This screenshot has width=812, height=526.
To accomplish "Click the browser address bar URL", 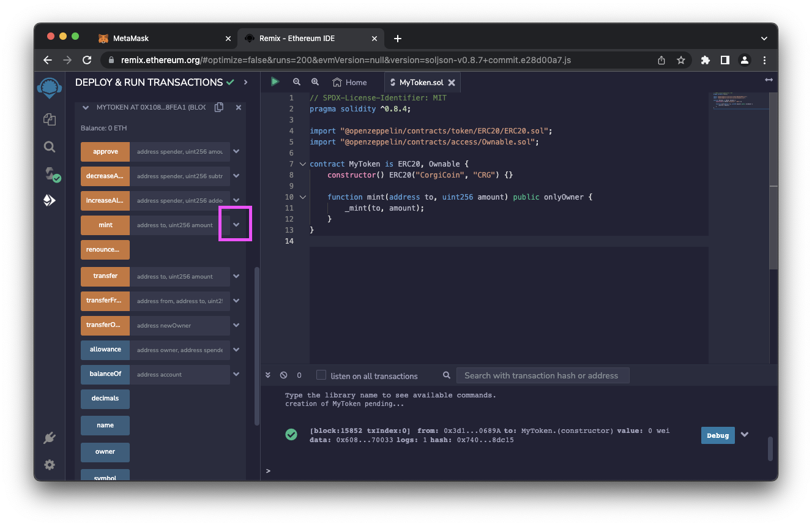I will pos(346,60).
